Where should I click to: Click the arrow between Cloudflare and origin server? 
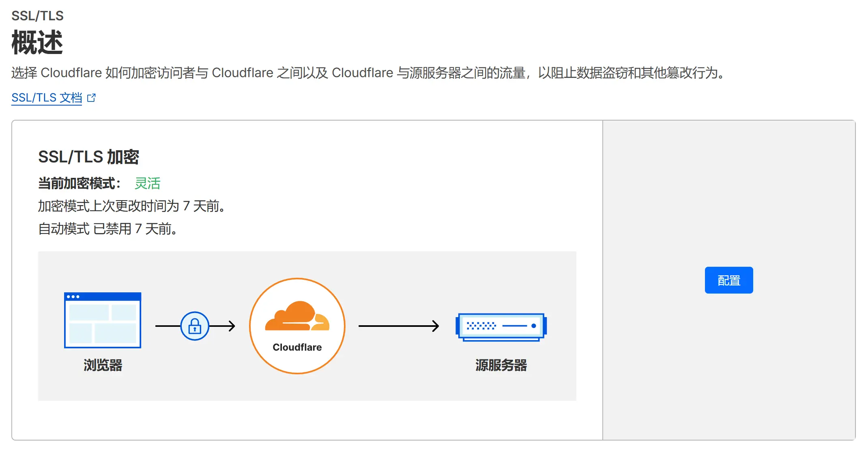(399, 326)
